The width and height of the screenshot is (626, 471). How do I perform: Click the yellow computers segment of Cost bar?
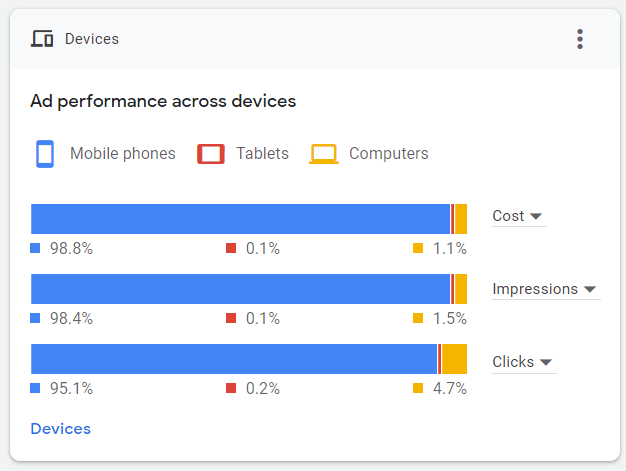click(x=461, y=219)
